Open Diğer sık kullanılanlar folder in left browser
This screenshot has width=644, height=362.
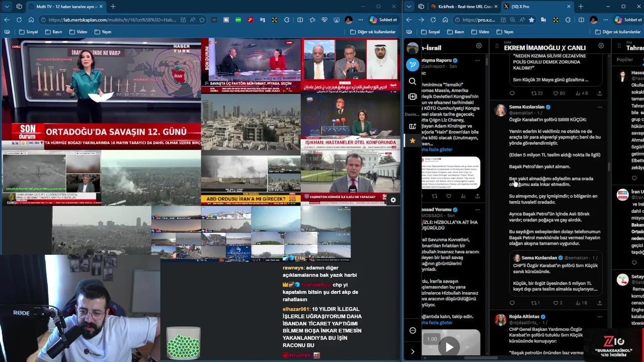coord(372,32)
